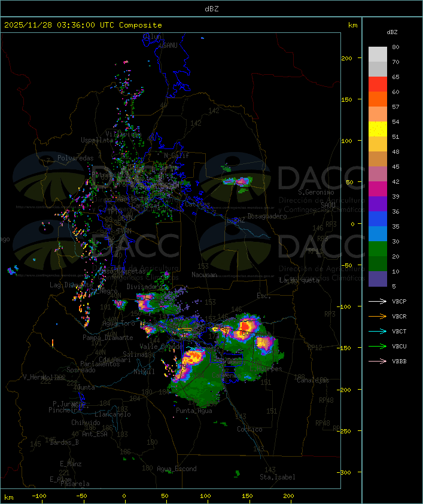The image size is (423, 504).
Task: Click the Pincheira place label
Action: (x=65, y=410)
